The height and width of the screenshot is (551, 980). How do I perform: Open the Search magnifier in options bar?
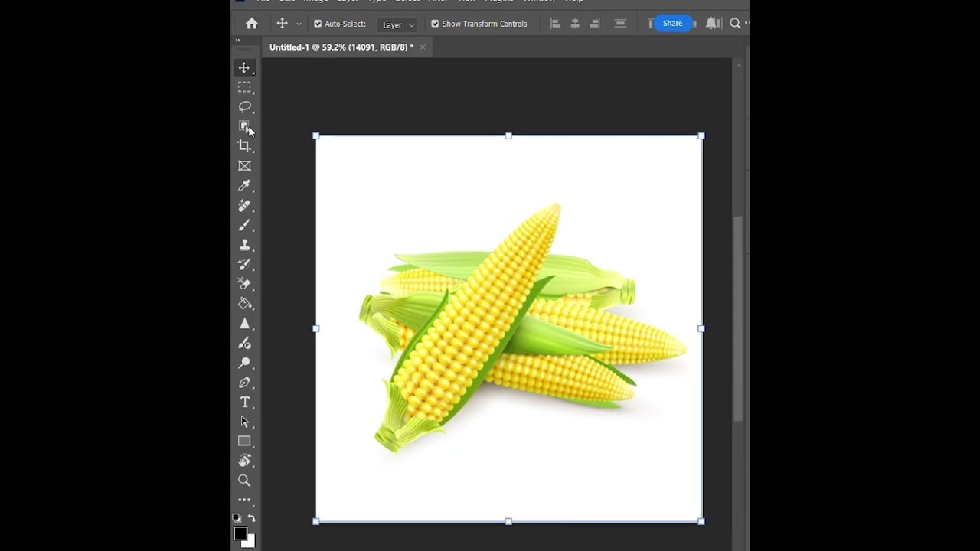(735, 24)
